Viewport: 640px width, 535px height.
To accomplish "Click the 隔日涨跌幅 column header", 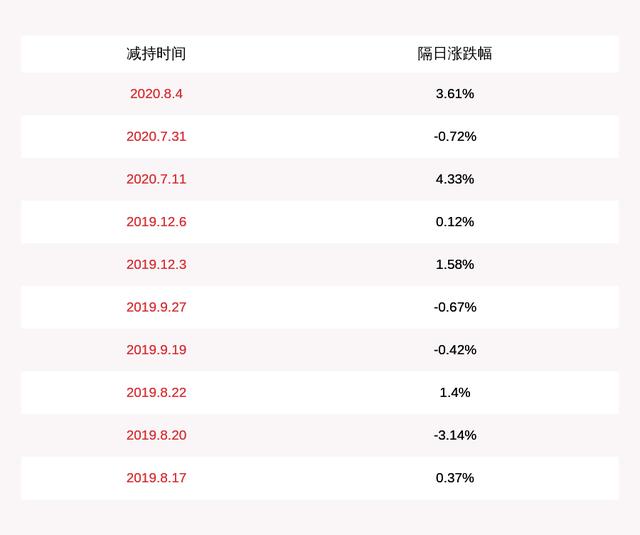I will click(x=455, y=54).
